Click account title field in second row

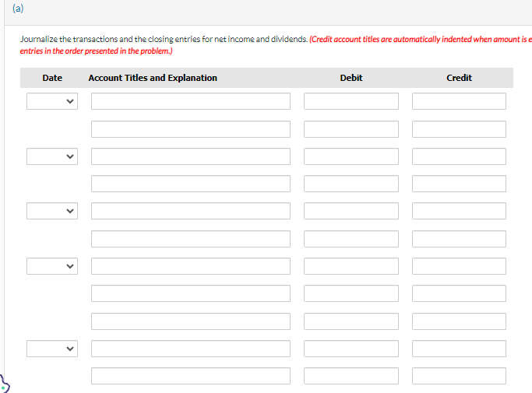[x=191, y=129]
